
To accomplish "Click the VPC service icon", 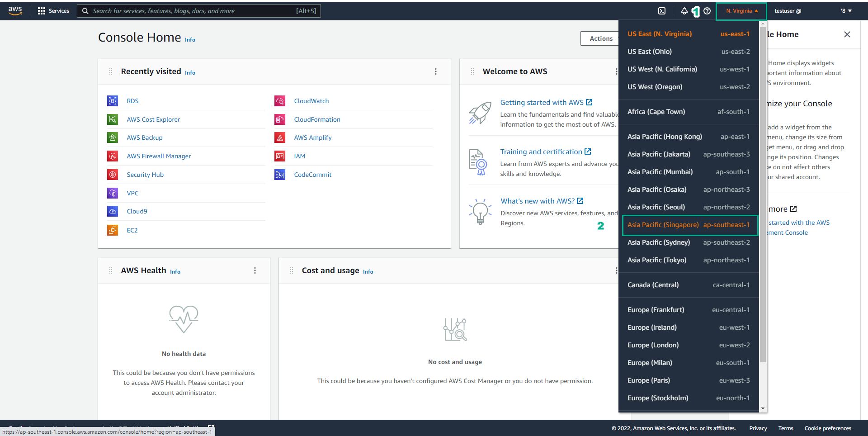I will [113, 193].
